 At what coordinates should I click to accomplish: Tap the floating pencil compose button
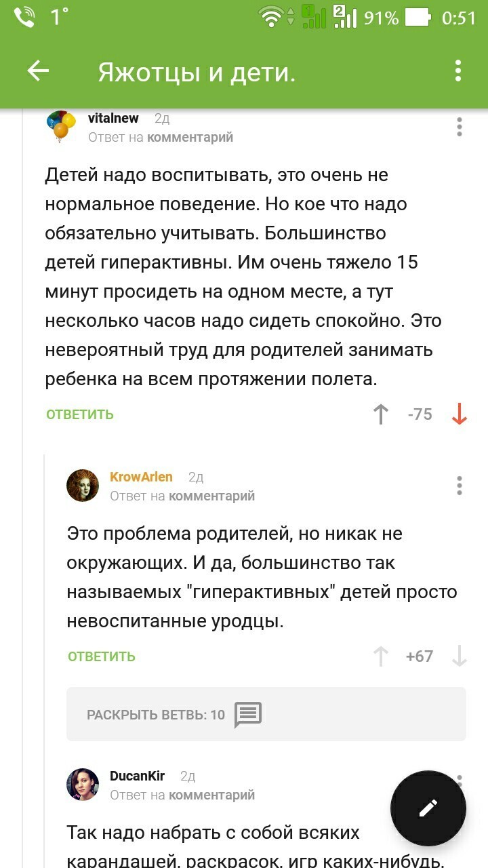pyautogui.click(x=428, y=808)
